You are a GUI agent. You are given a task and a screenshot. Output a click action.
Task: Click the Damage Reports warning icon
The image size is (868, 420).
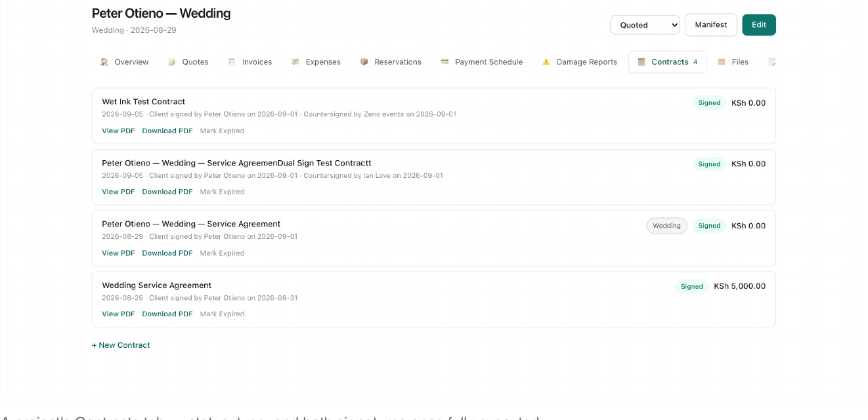point(546,62)
